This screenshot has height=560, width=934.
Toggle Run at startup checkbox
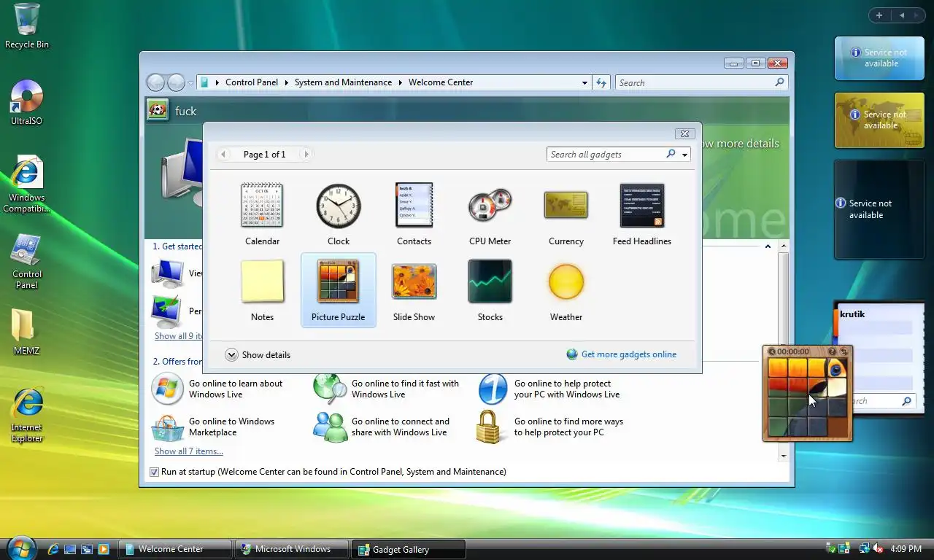(154, 472)
